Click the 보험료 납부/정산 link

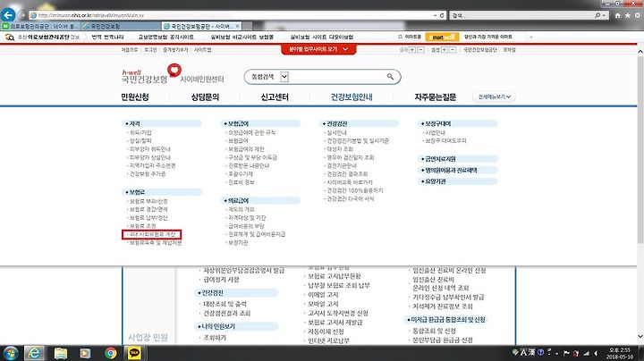pos(148,218)
